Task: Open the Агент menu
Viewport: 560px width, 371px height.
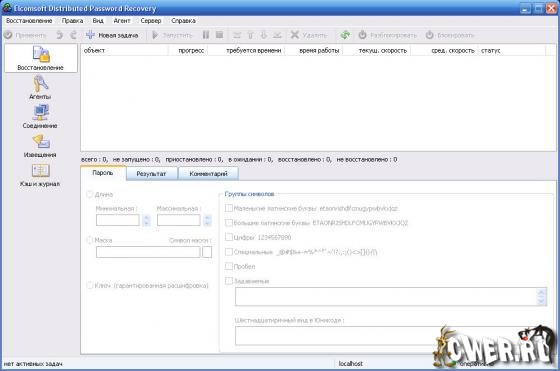Action: coord(122,21)
